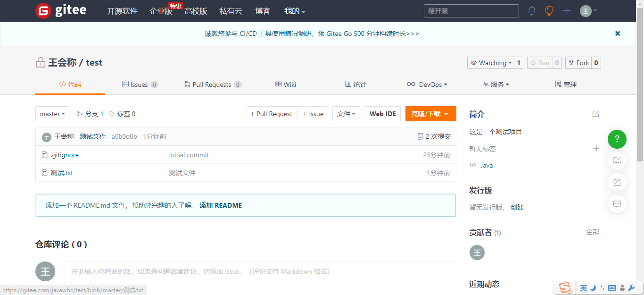Click the + Pull Request button
This screenshot has height=295, width=644.
272,114
